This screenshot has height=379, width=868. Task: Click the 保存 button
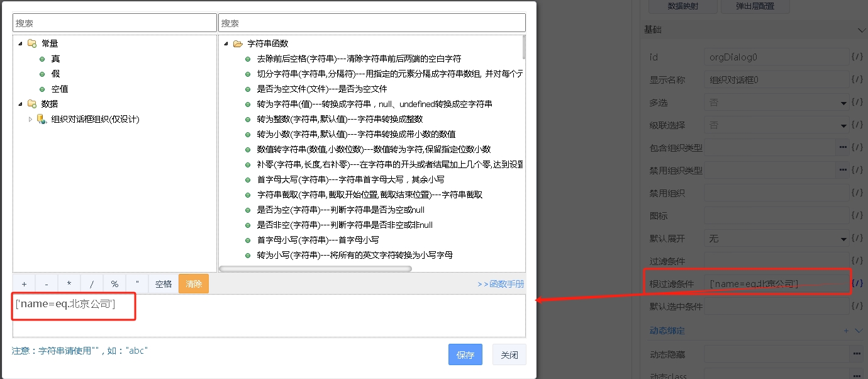coord(465,355)
